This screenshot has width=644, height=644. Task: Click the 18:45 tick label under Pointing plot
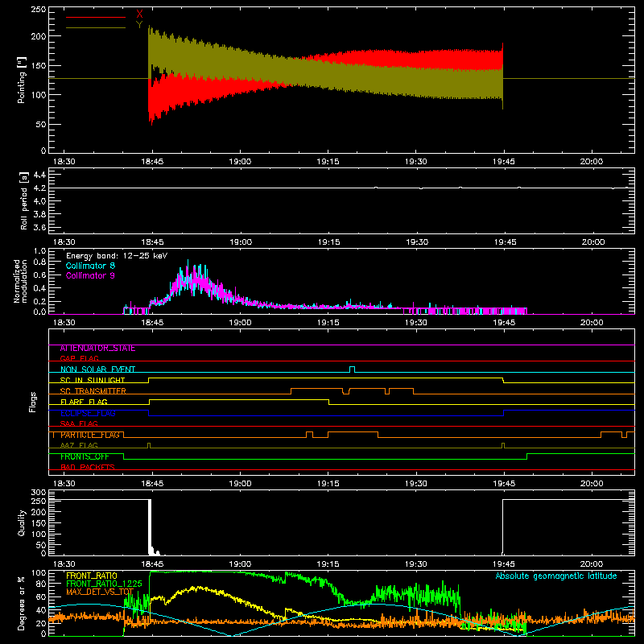(x=152, y=162)
